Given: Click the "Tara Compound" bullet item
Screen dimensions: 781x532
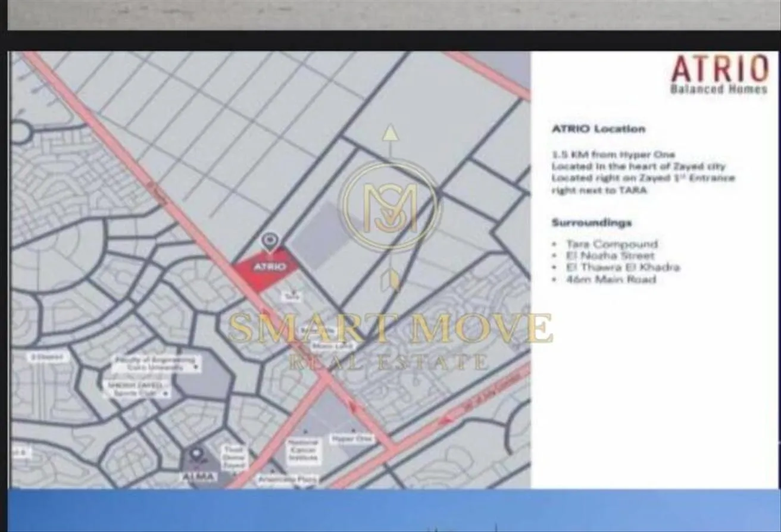Looking at the screenshot, I should pyautogui.click(x=612, y=244).
